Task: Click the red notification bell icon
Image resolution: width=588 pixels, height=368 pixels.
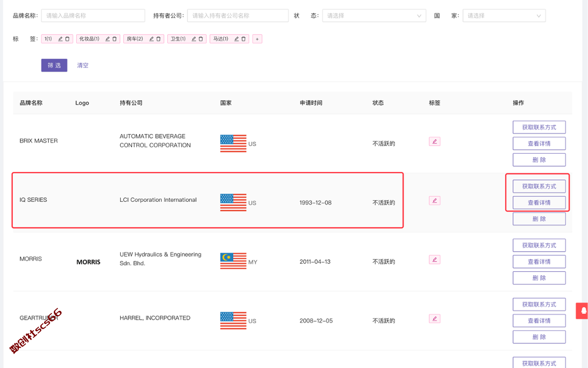Action: pyautogui.click(x=583, y=310)
